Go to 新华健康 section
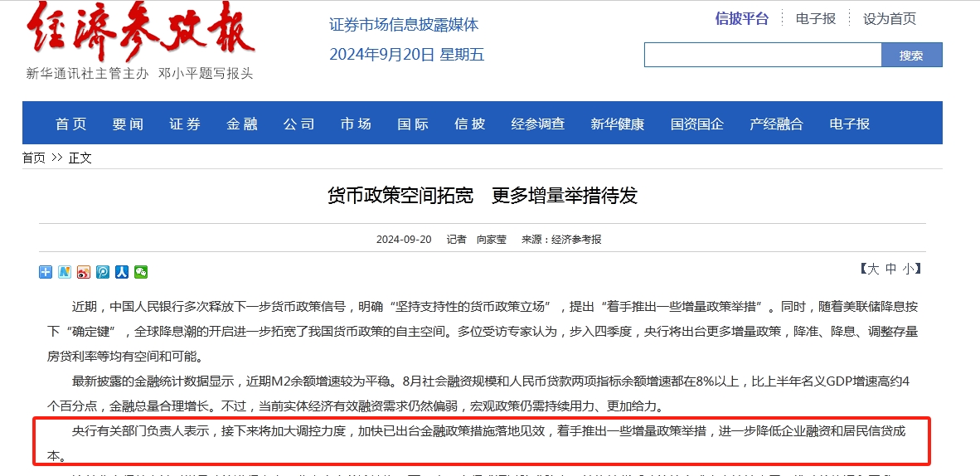Image resolution: width=980 pixels, height=476 pixels. tap(618, 124)
